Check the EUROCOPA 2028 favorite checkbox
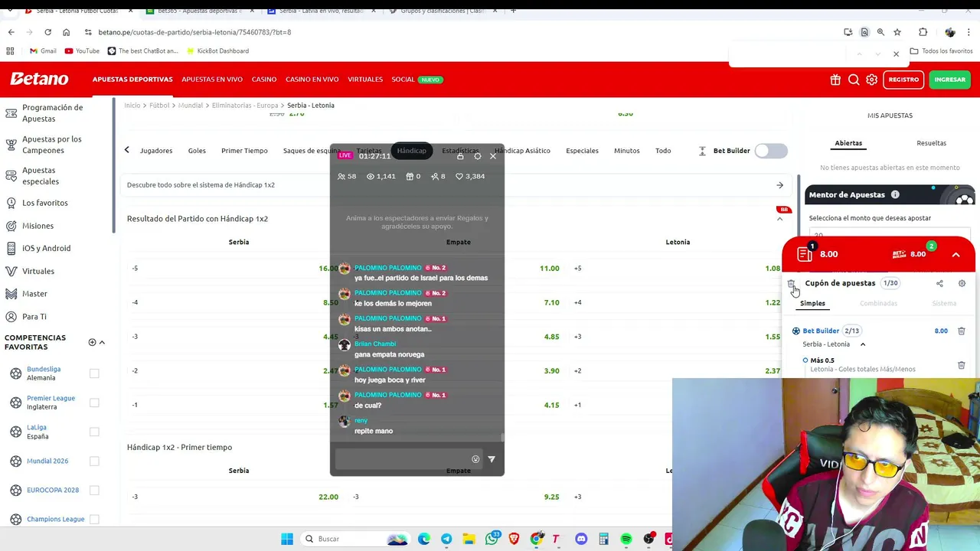 tap(94, 490)
